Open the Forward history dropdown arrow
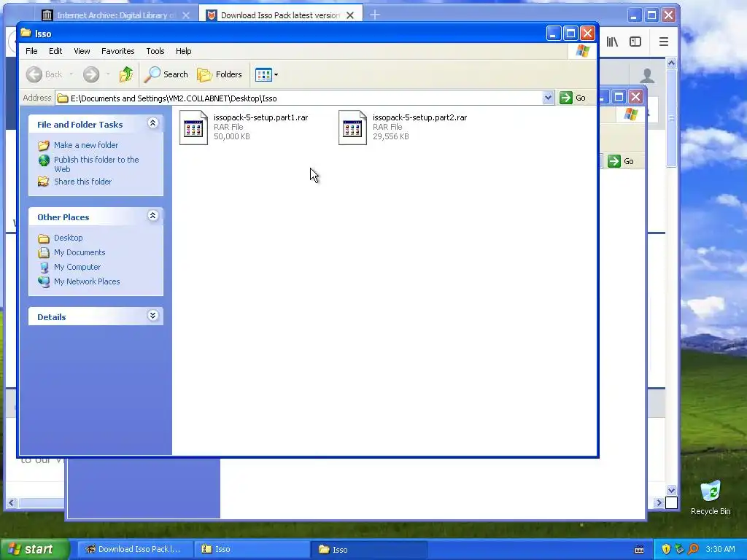The width and height of the screenshot is (747, 560). point(108,74)
